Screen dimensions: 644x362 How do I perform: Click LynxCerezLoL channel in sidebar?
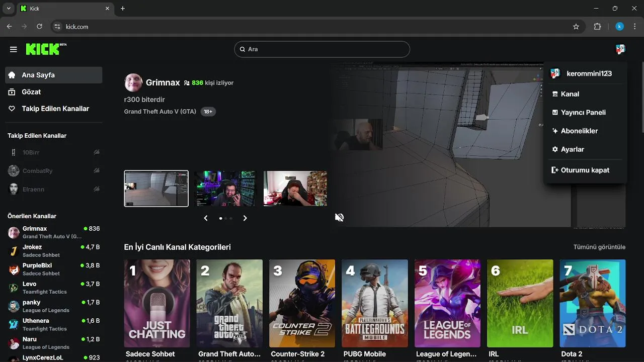pyautogui.click(x=53, y=358)
